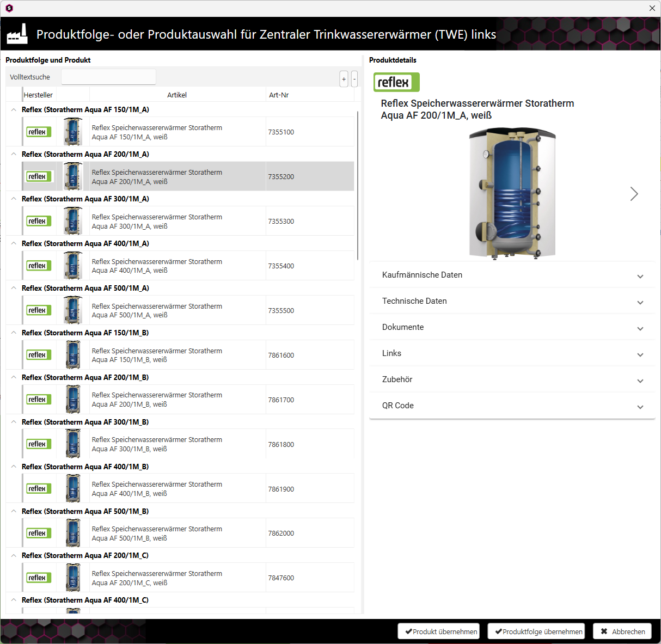Select group header Storatherm Aqua AF 200/1M_C
The height and width of the screenshot is (644, 661).
tap(85, 555)
